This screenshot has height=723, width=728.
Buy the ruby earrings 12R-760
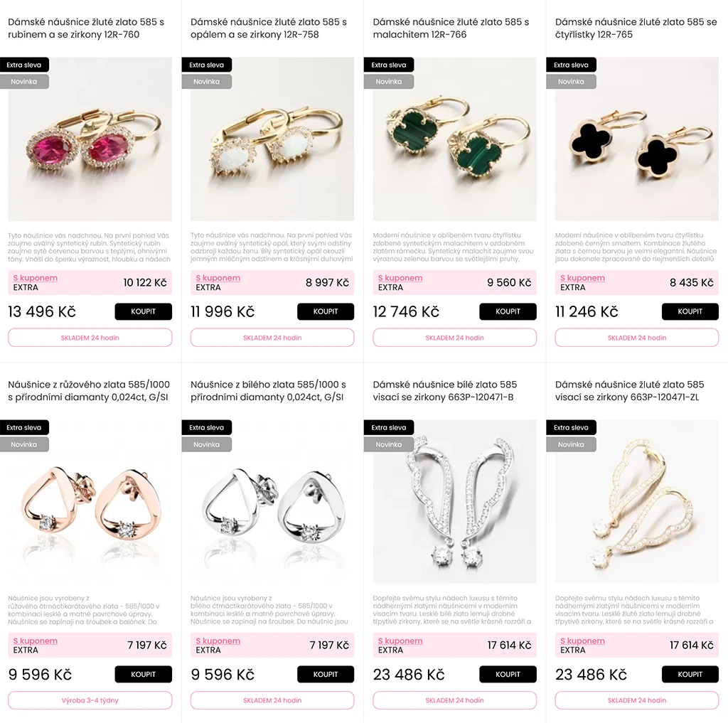pos(143,311)
